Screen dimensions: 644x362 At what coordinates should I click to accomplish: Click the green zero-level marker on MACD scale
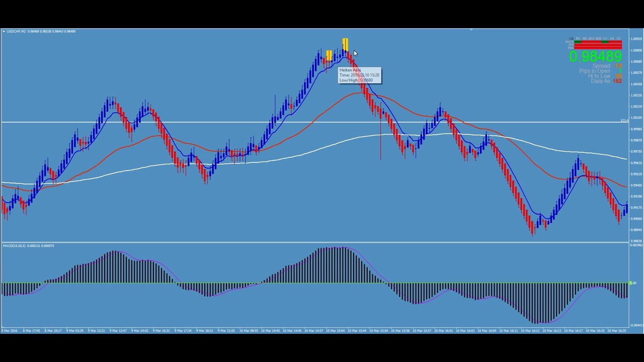pos(630,284)
